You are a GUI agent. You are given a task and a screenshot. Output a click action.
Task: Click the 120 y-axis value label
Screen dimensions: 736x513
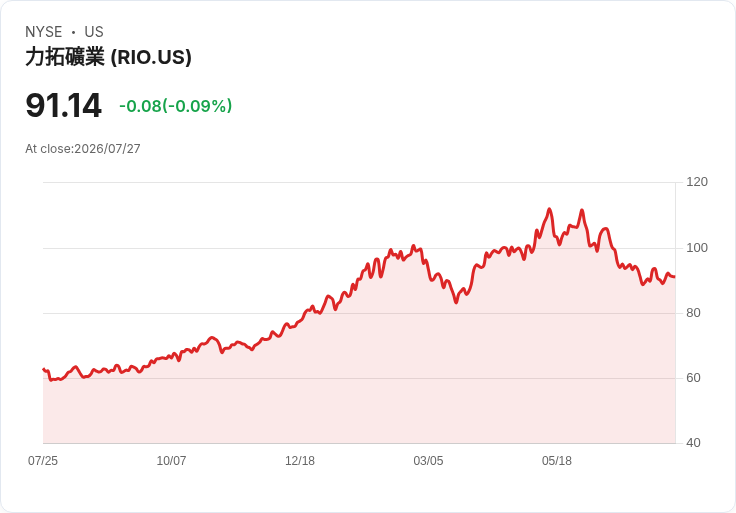pyautogui.click(x=697, y=182)
